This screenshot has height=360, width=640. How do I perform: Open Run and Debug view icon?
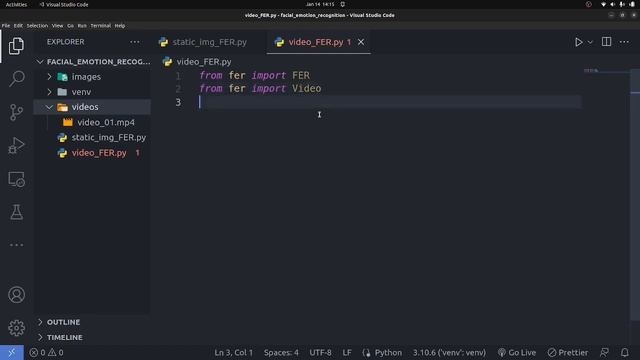click(x=16, y=146)
